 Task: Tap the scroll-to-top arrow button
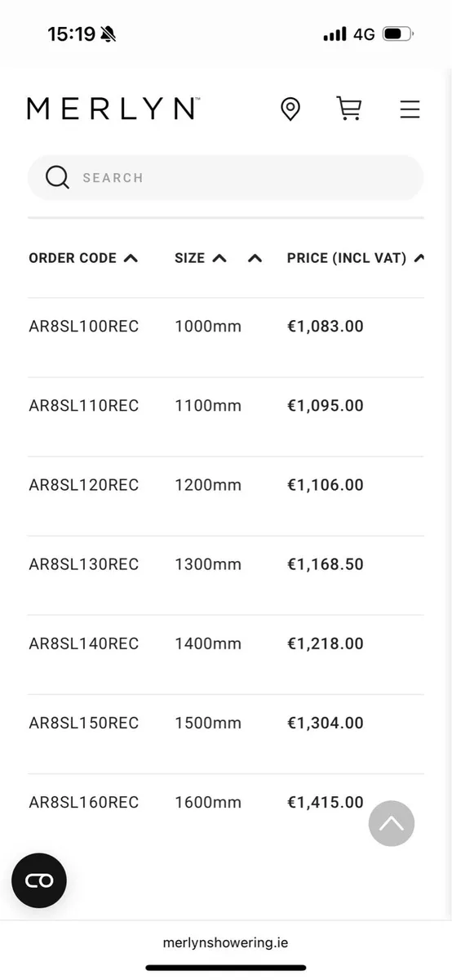[x=392, y=823]
